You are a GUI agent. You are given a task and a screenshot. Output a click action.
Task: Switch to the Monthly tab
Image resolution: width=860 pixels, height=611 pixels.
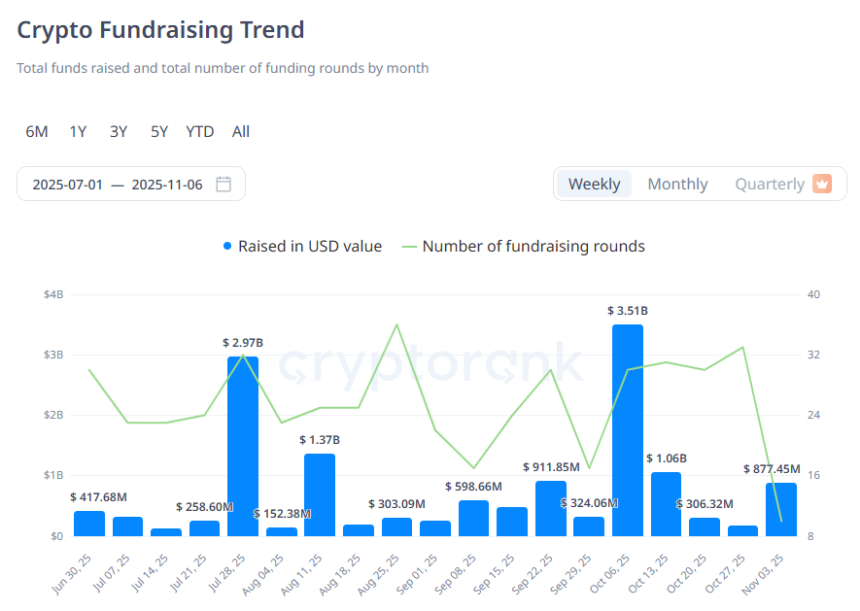pos(677,184)
